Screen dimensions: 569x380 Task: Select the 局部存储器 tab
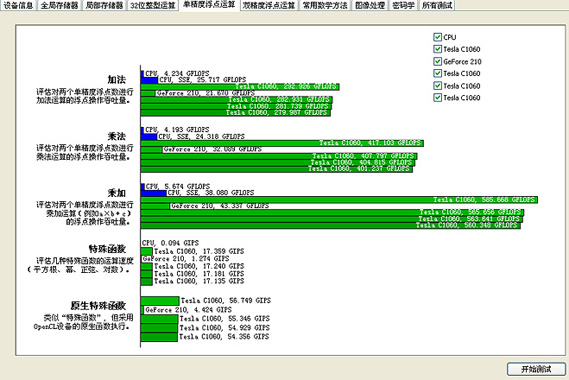[x=104, y=5]
